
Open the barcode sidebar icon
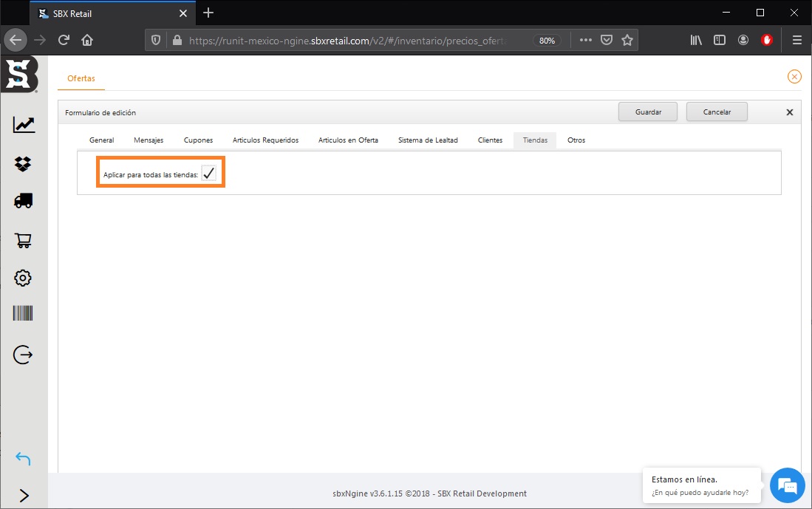tap(23, 313)
